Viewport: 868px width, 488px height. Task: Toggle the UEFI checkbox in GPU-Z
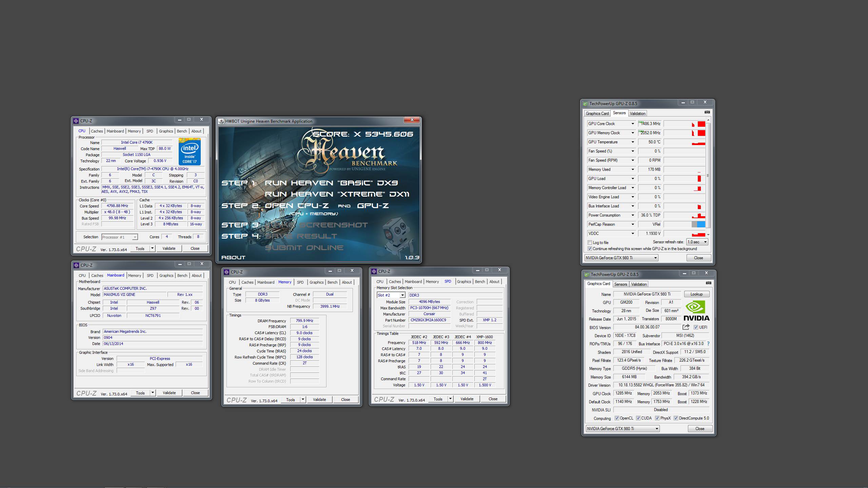(x=696, y=327)
